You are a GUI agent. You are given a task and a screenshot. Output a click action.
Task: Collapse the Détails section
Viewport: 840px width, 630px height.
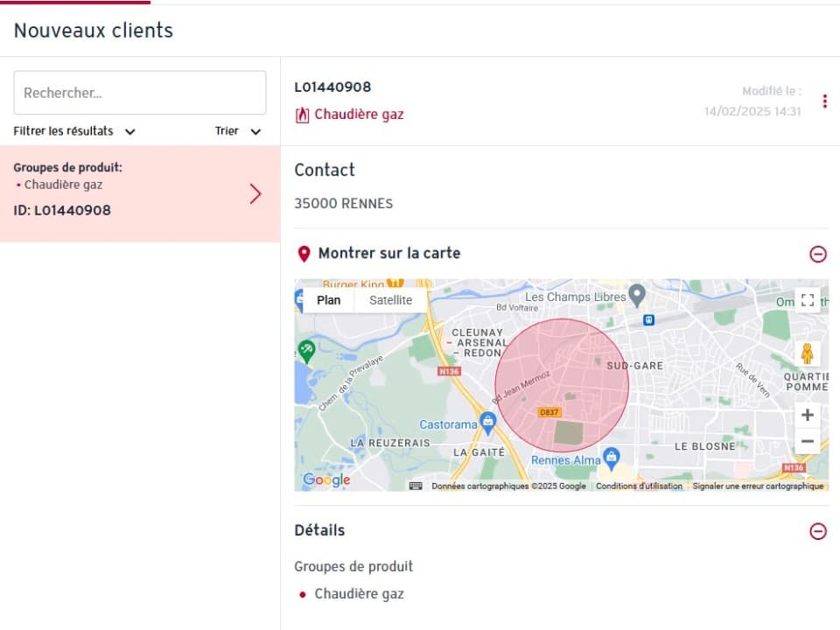818,531
